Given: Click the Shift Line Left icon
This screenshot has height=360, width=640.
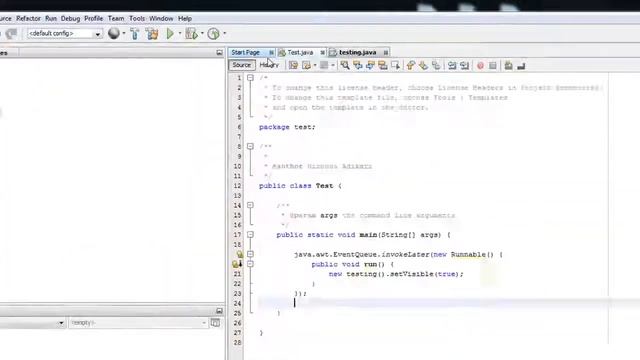Looking at the screenshot, I should (x=452, y=65).
